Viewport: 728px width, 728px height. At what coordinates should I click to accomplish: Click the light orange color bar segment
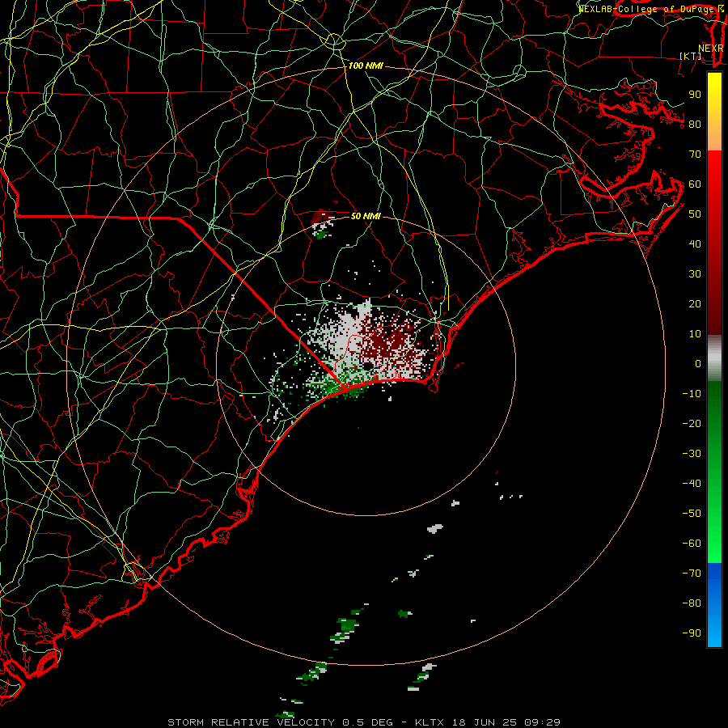coord(714,139)
